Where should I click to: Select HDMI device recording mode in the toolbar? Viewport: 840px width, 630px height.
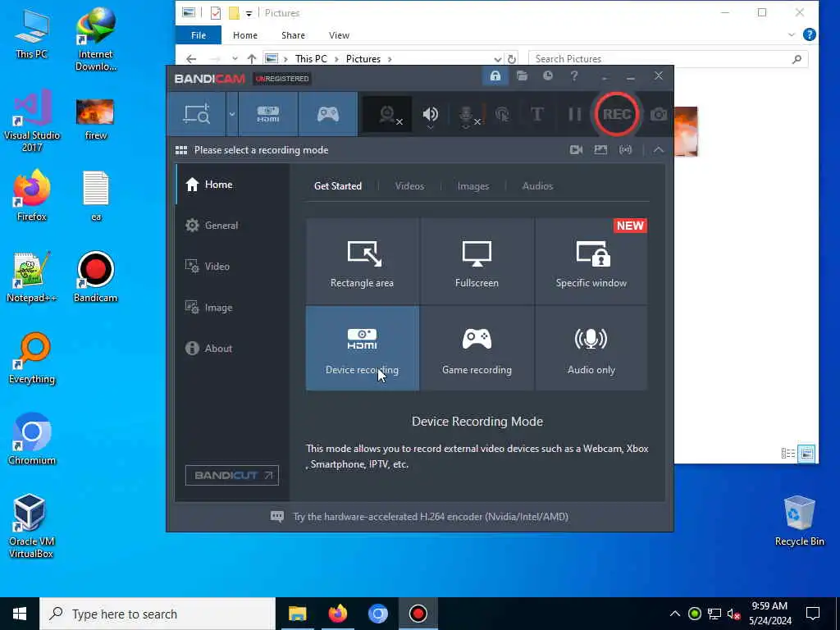[268, 114]
